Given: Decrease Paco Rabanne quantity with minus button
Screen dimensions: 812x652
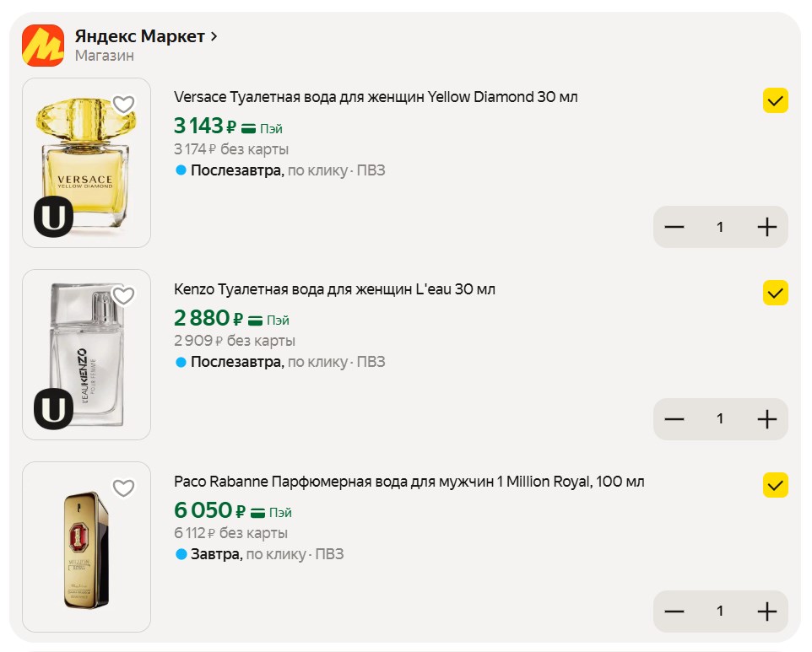Looking at the screenshot, I should [x=674, y=611].
